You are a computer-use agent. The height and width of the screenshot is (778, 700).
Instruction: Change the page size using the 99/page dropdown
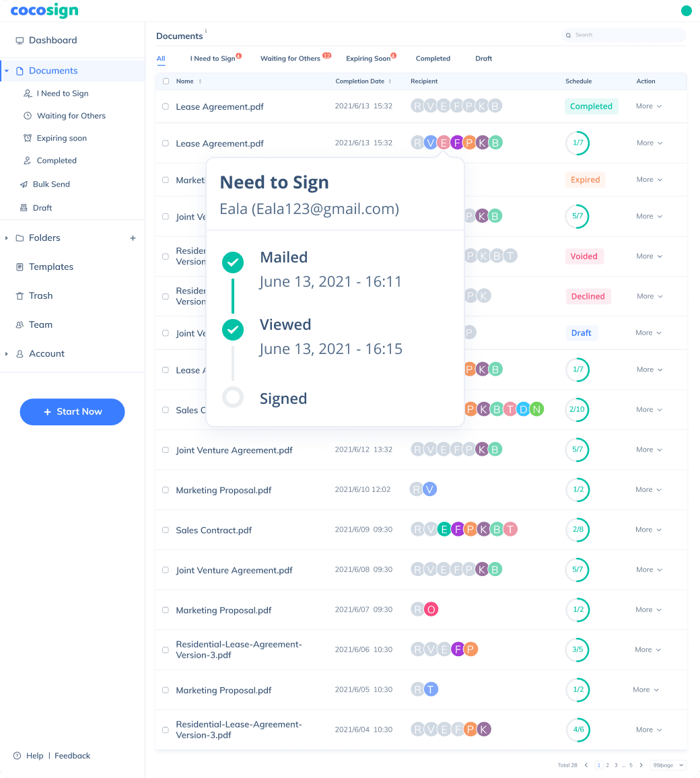click(x=667, y=765)
